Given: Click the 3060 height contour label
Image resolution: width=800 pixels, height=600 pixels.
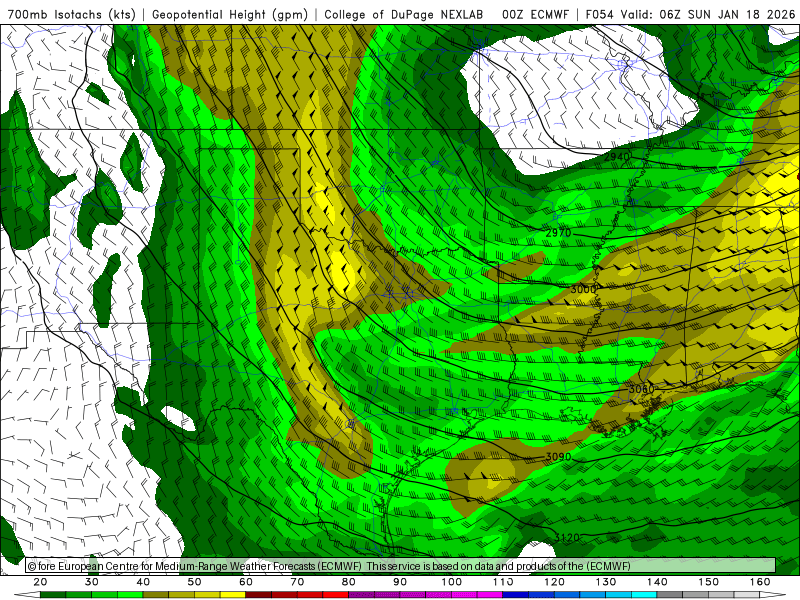Looking at the screenshot, I should point(641,389).
